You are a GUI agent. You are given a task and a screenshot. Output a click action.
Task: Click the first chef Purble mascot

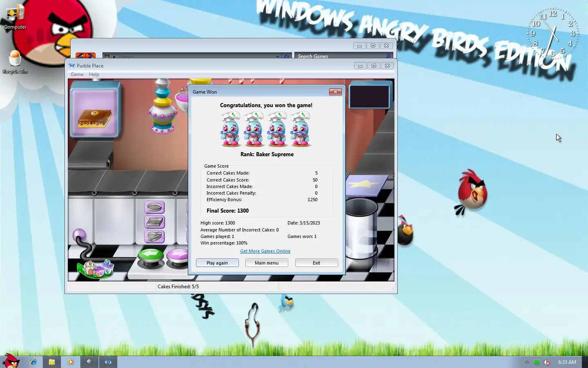(230, 129)
